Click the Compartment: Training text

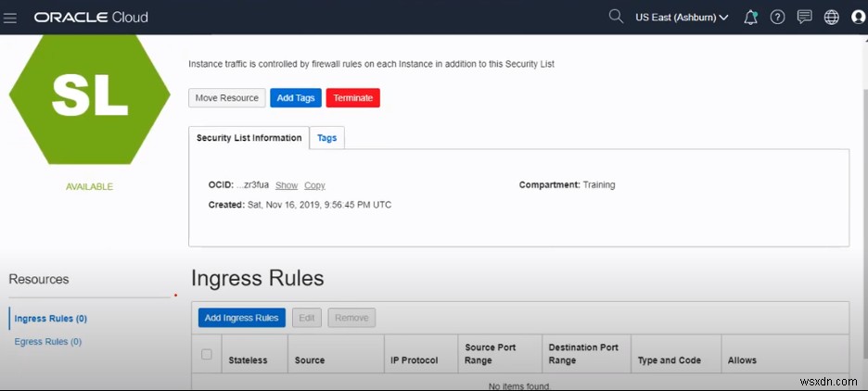567,185
